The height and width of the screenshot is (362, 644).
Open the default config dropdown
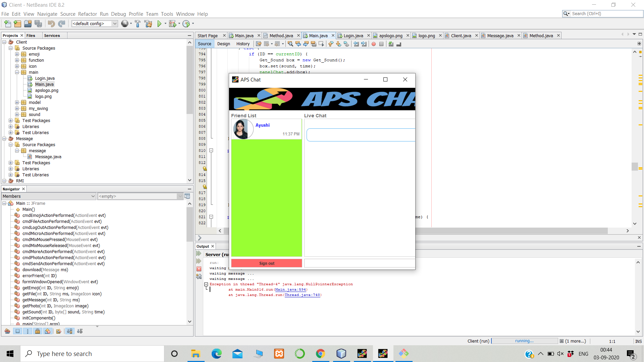[114, 23]
